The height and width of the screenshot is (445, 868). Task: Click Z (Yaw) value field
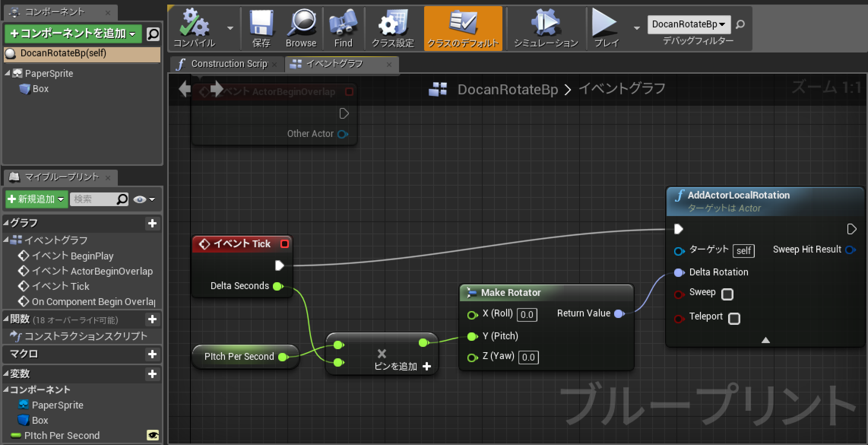tap(529, 357)
